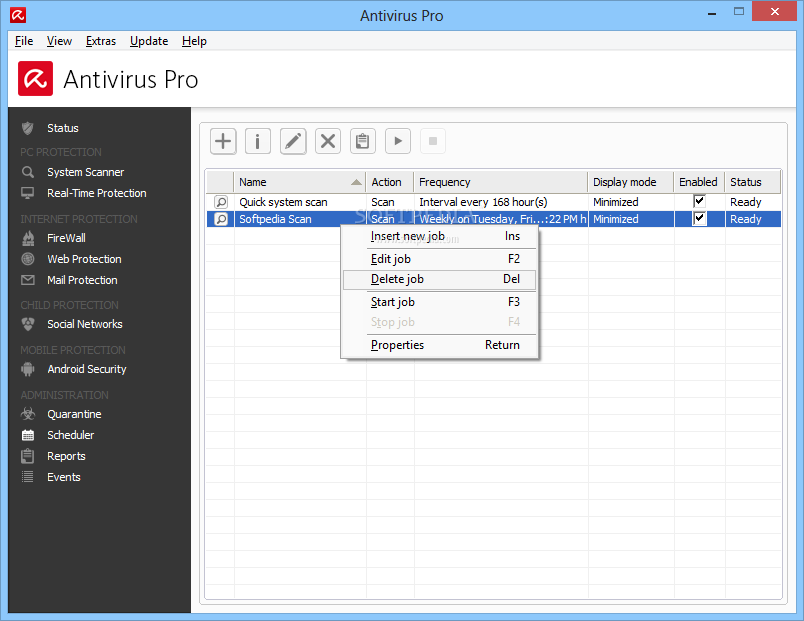Image resolution: width=804 pixels, height=621 pixels.
Task: Click the Quarantine biohazard icon
Action: pyautogui.click(x=28, y=414)
